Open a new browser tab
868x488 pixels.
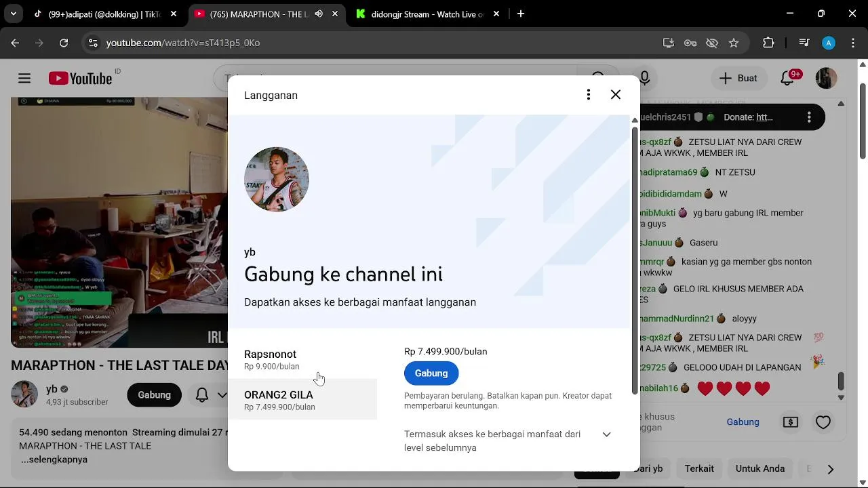coord(521,14)
